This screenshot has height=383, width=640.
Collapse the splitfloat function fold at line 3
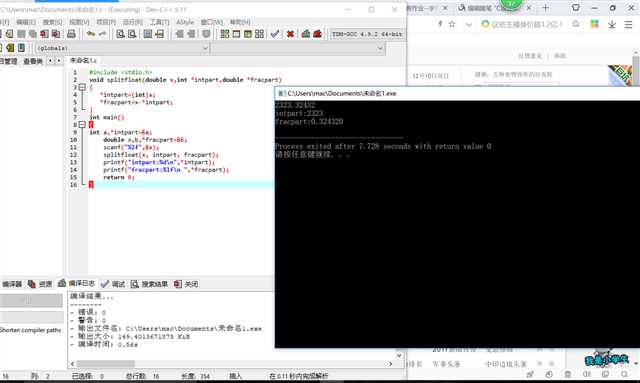point(82,87)
